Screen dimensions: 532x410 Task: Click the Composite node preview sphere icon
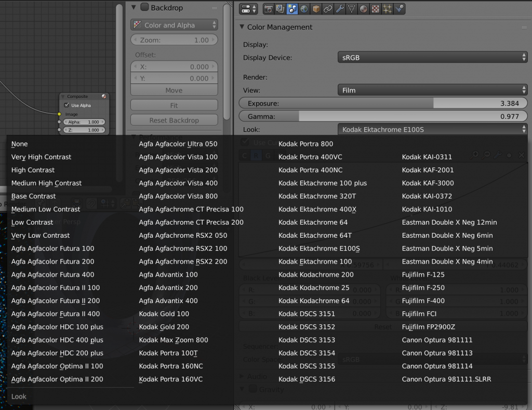click(x=104, y=96)
